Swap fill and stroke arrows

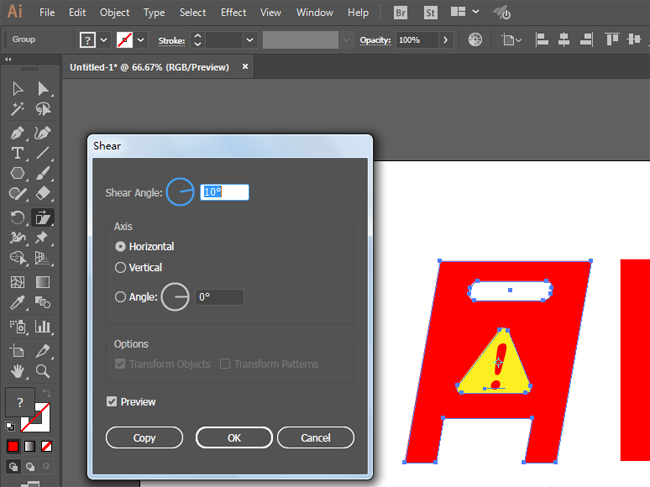coord(46,393)
